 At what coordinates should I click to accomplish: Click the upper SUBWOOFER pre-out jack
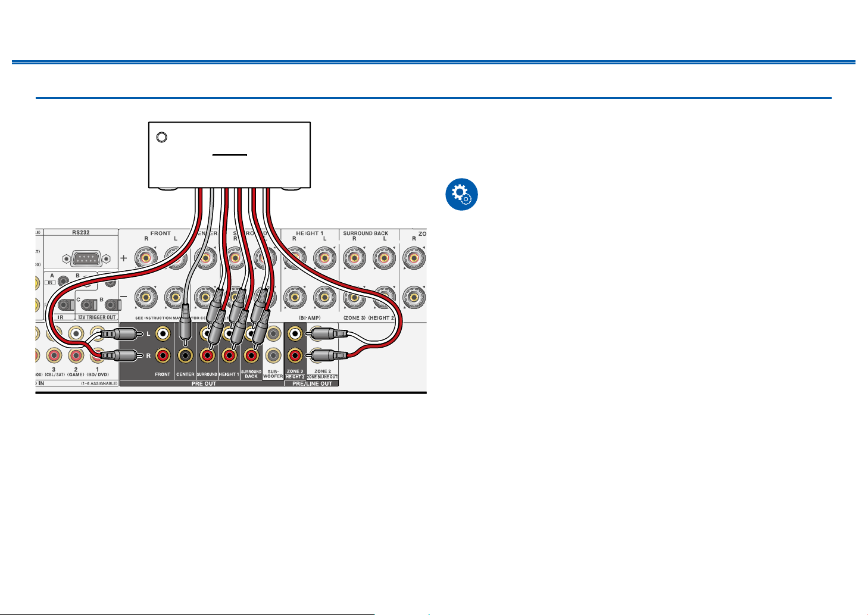[x=273, y=333]
